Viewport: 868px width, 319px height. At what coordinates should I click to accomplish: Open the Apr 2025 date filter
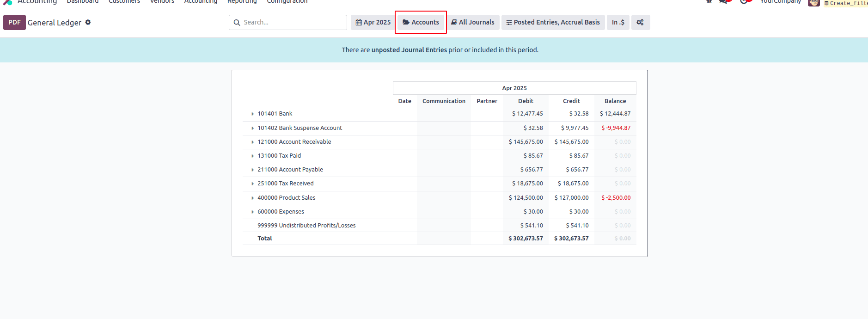coord(373,22)
